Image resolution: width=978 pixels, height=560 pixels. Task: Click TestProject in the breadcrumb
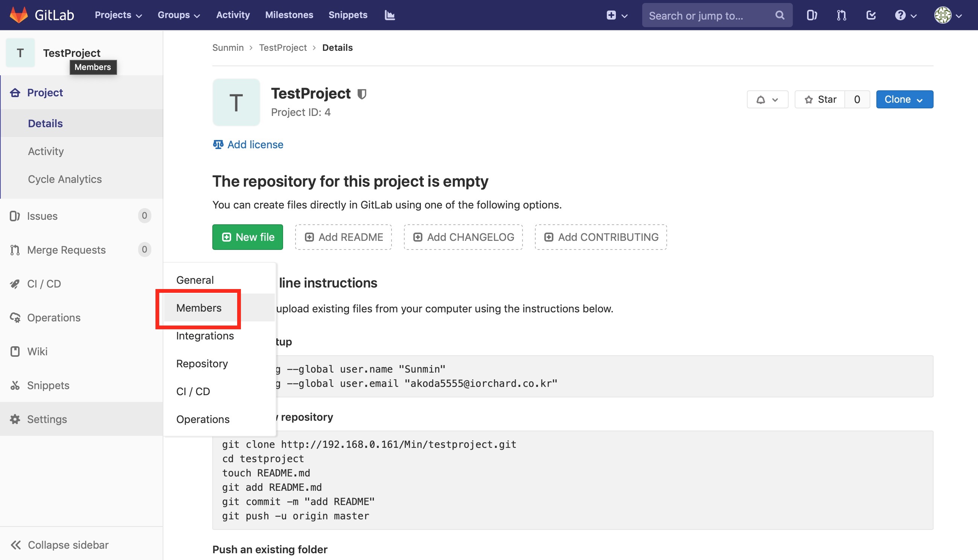coord(283,47)
